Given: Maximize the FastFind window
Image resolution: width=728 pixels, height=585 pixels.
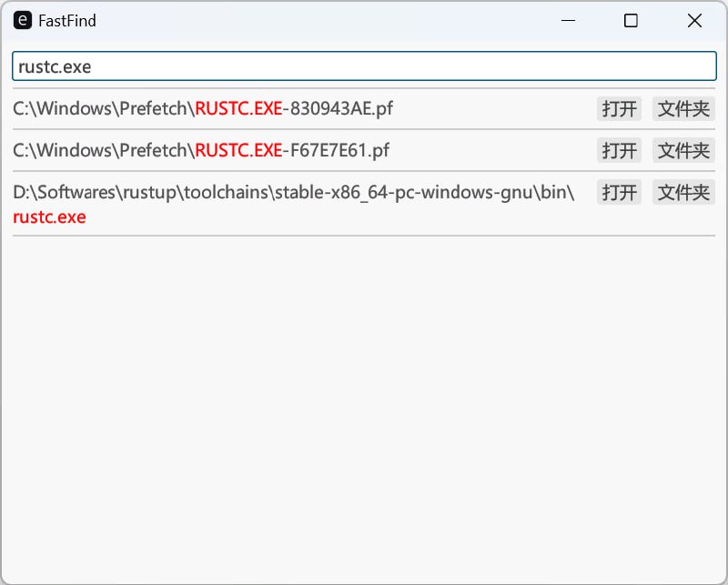Looking at the screenshot, I should pyautogui.click(x=631, y=20).
